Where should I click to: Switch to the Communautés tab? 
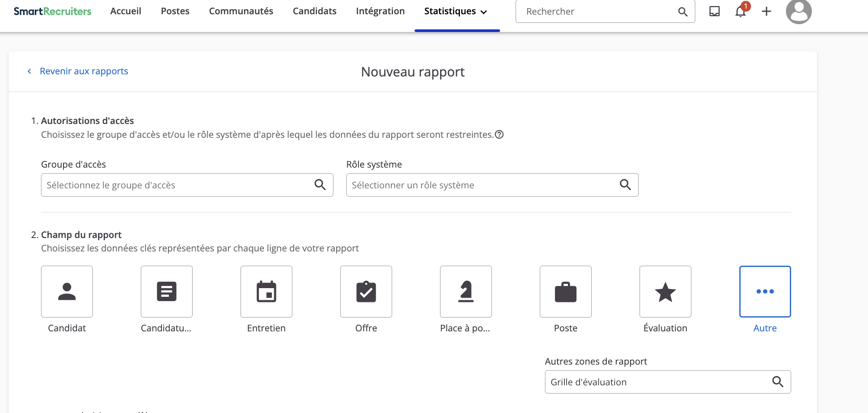pos(241,11)
